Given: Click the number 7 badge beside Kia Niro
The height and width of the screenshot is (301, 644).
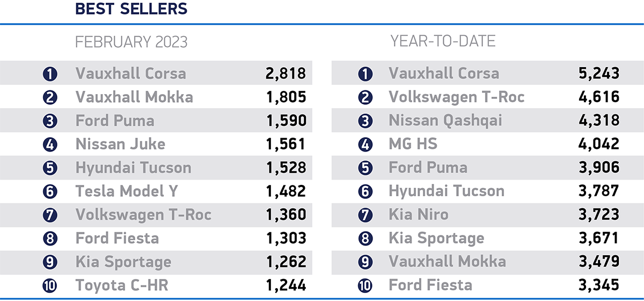Looking at the screenshot, I should tap(365, 215).
